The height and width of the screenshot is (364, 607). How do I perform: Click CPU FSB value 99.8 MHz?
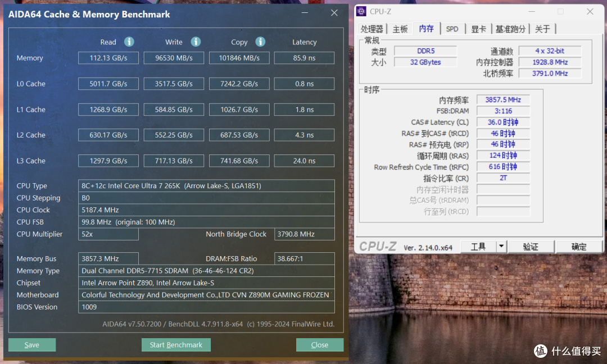(x=206, y=222)
